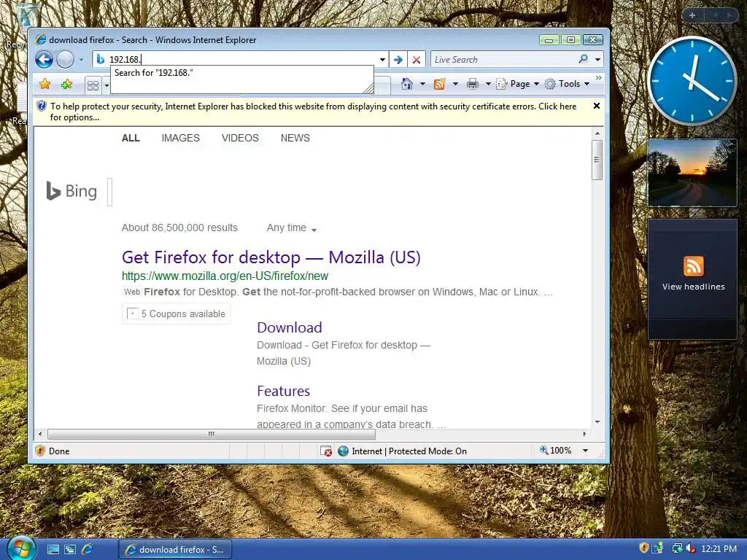Click into the Live Search box
747x560 pixels.
pos(503,60)
